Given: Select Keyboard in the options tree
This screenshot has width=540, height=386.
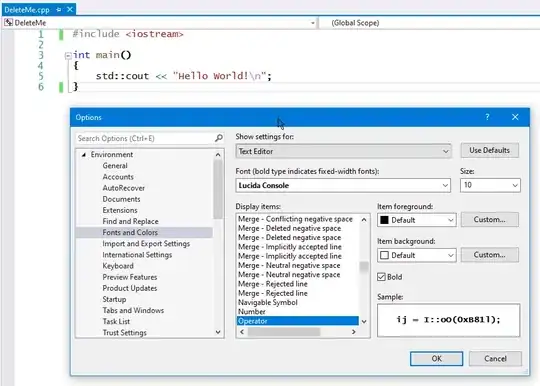Looking at the screenshot, I should tap(118, 266).
